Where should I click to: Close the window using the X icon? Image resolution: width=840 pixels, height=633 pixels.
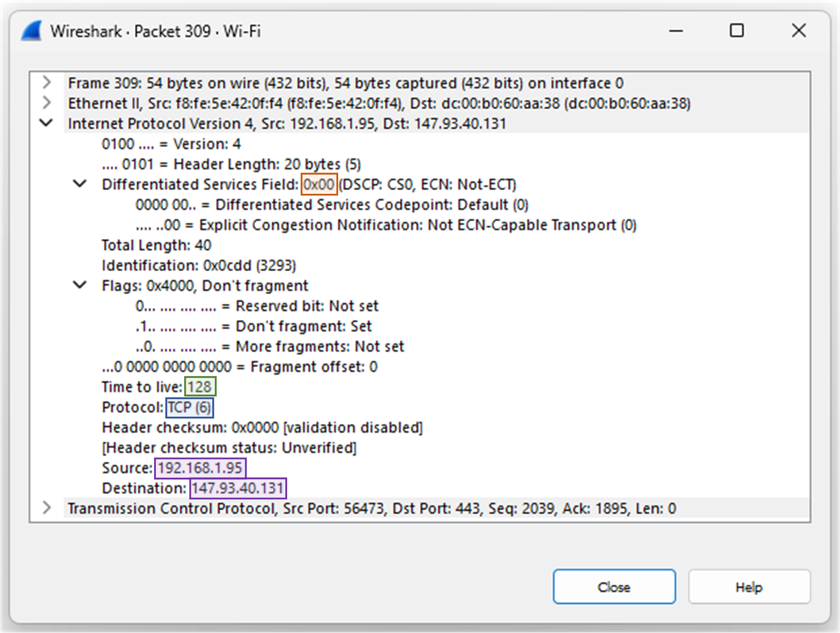pyautogui.click(x=798, y=31)
